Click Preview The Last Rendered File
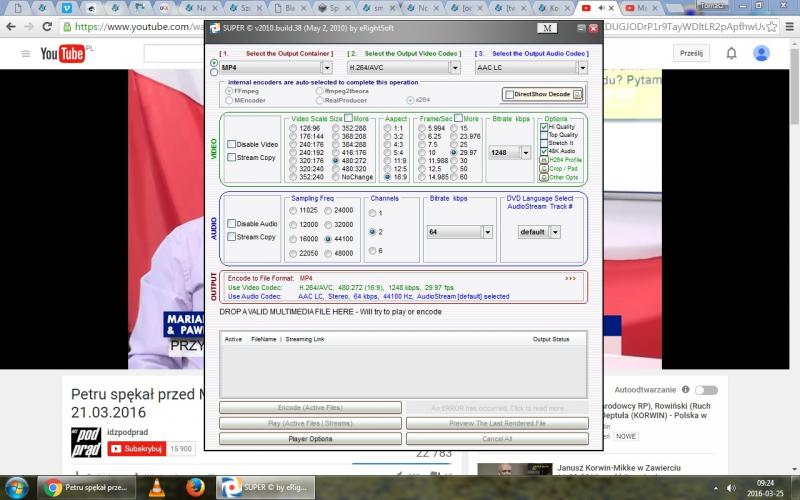Viewport: 800px width, 500px height. pyautogui.click(x=497, y=423)
